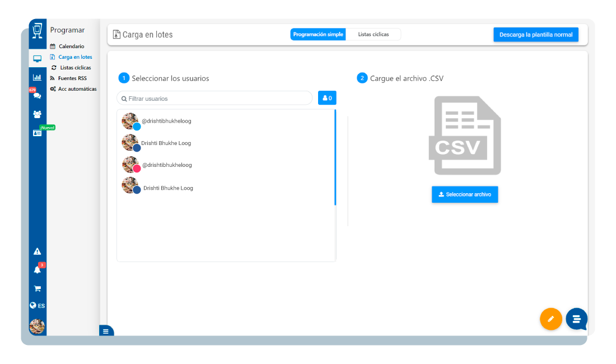Focus the Filtrar usuarios search field
This screenshot has height=364, width=616.
click(x=214, y=98)
